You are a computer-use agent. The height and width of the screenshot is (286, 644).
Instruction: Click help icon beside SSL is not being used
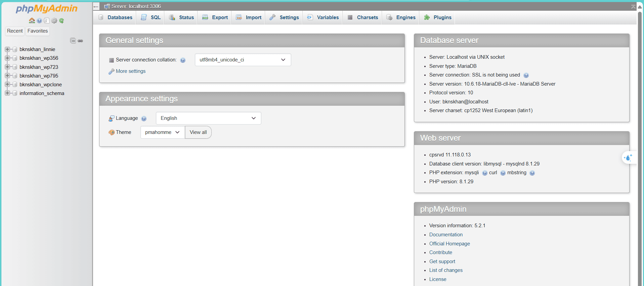click(526, 75)
